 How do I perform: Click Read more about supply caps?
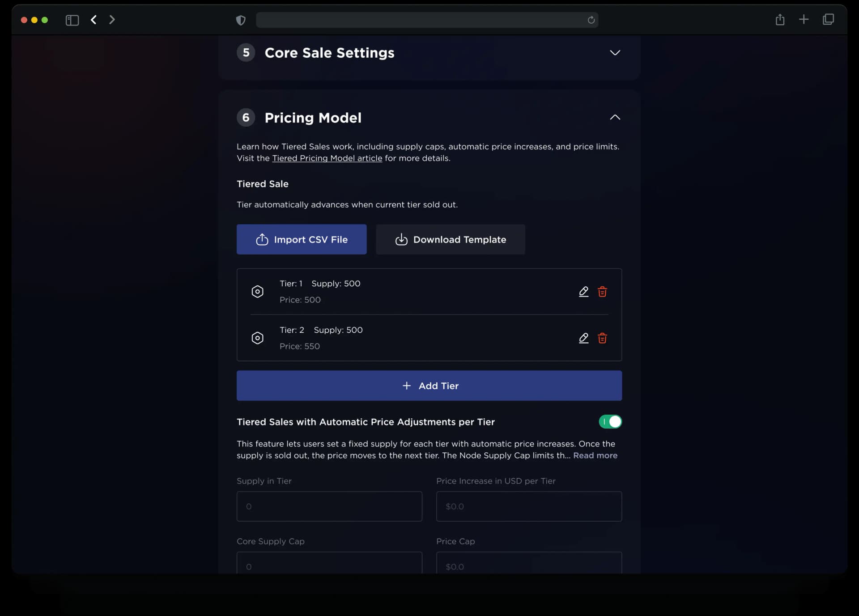click(x=595, y=455)
